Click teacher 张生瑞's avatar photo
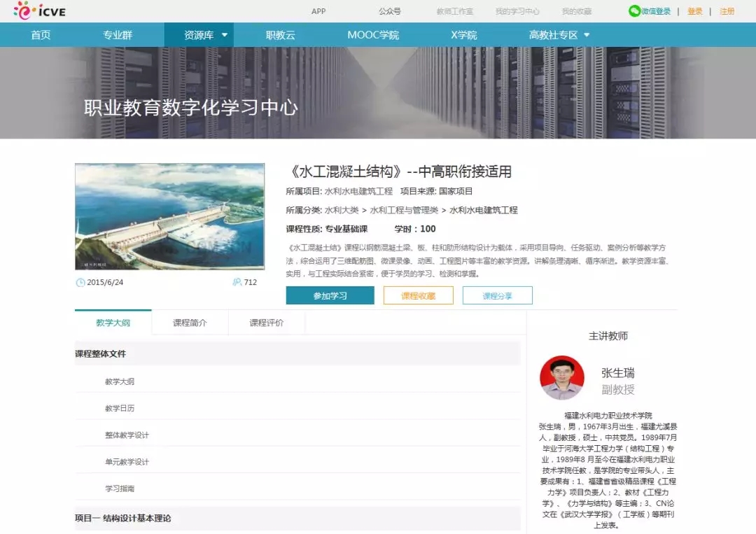This screenshot has width=756, height=534. pyautogui.click(x=561, y=378)
